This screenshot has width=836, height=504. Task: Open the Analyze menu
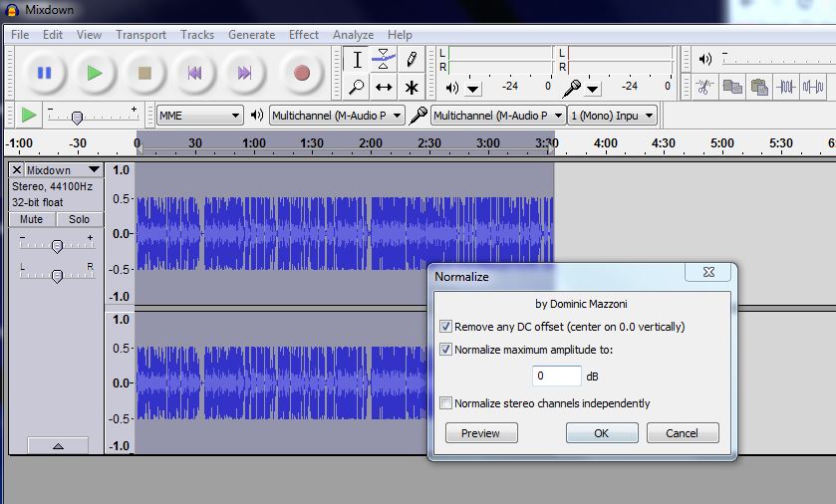click(x=353, y=35)
